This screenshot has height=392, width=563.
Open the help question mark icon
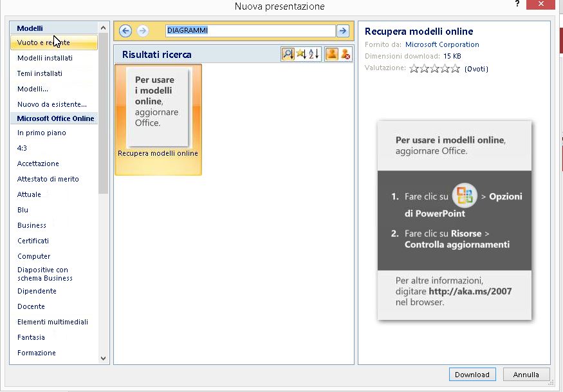click(x=517, y=5)
